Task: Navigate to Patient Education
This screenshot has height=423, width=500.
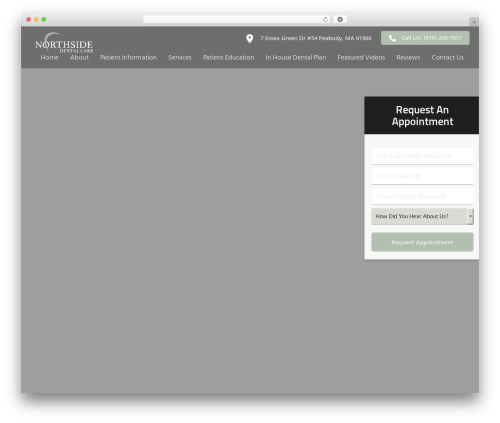Action: (x=229, y=58)
